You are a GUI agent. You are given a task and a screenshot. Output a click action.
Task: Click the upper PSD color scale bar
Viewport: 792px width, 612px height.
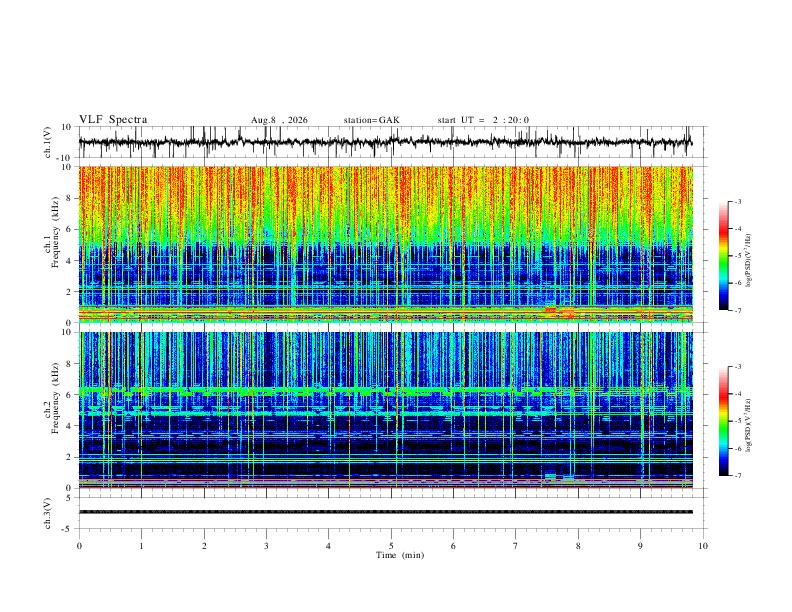[723, 256]
